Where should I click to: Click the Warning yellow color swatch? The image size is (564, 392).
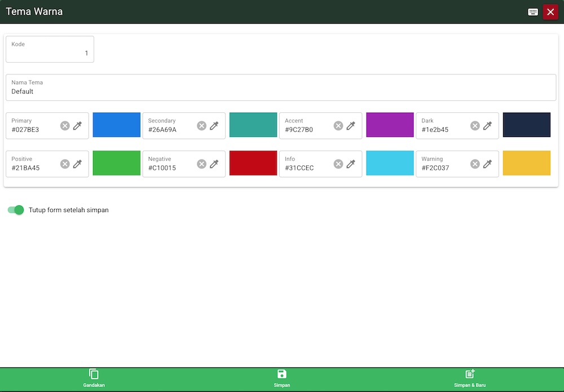pos(526,164)
